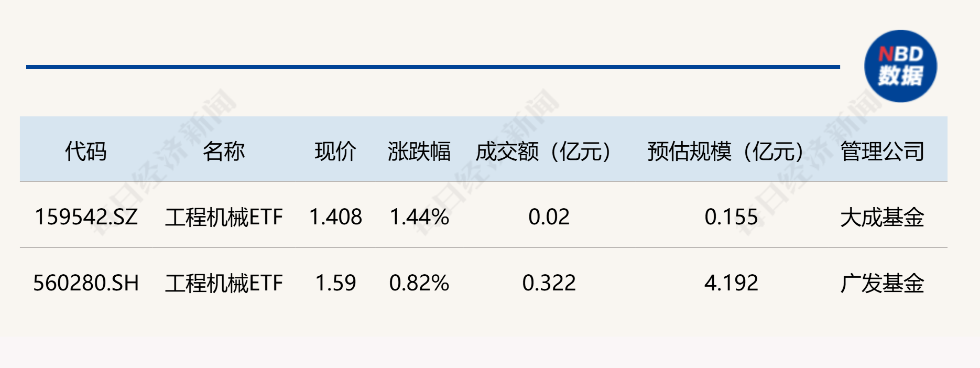Image resolution: width=980 pixels, height=368 pixels.
Task: Click the 现价 column header
Action: tap(335, 151)
